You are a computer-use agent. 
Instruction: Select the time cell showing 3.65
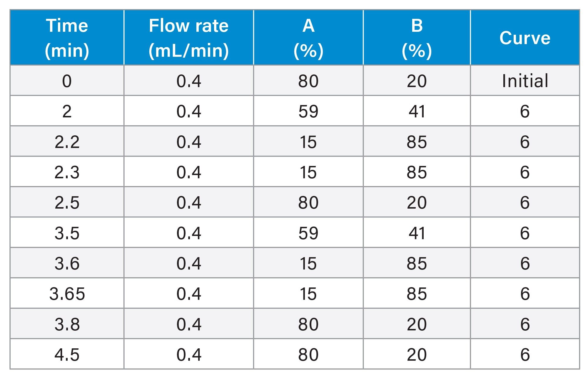pyautogui.click(x=67, y=293)
